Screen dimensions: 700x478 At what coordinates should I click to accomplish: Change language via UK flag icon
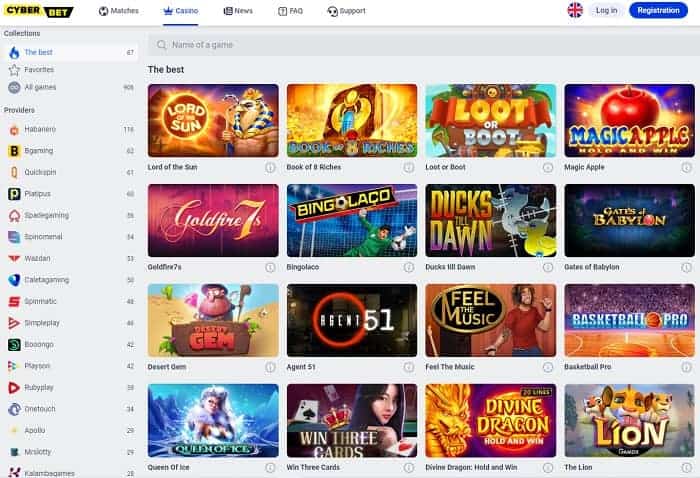pos(575,10)
